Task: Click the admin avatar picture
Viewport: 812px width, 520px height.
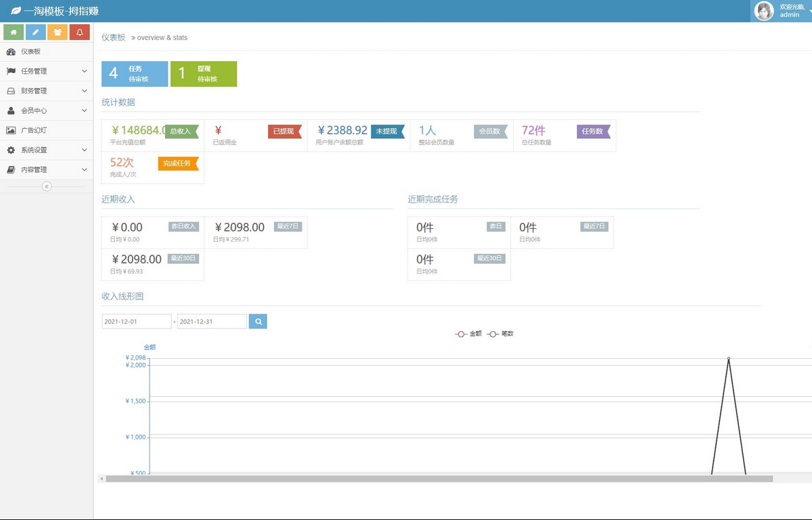Action: click(x=764, y=11)
